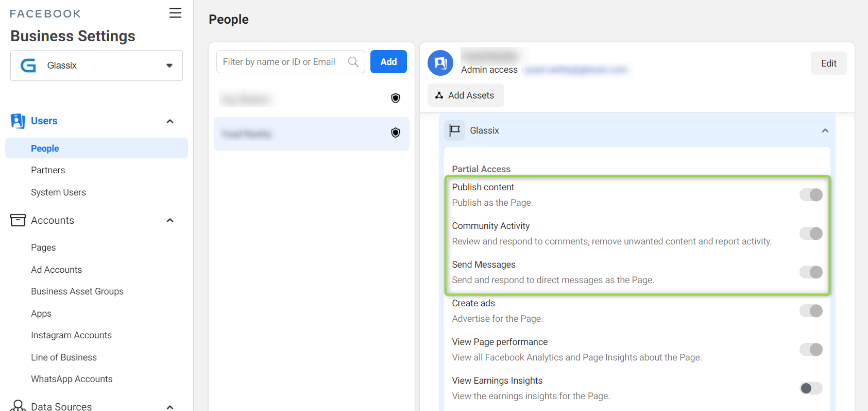Viewport: 868px width, 411px height.
Task: Click the Users heading label
Action: point(44,121)
